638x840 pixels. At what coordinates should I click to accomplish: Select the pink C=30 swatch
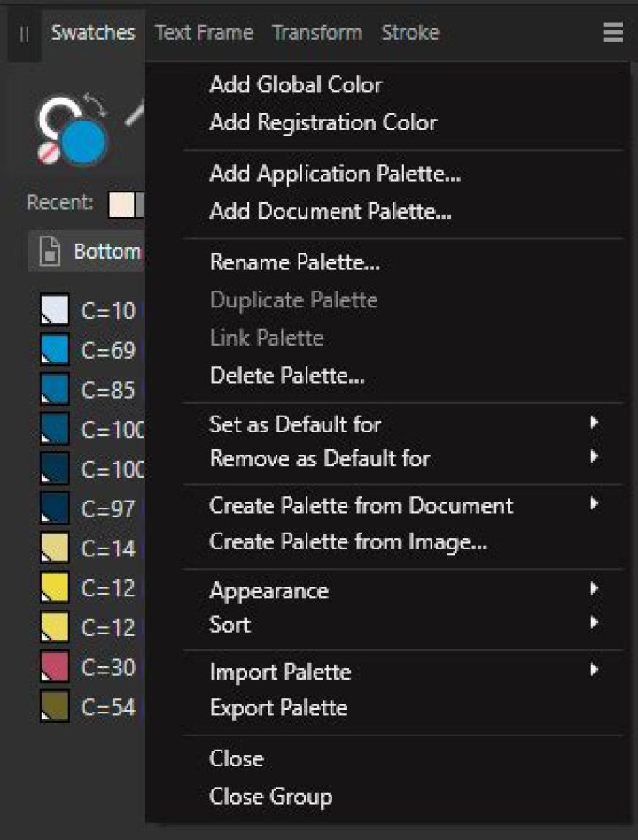click(55, 666)
